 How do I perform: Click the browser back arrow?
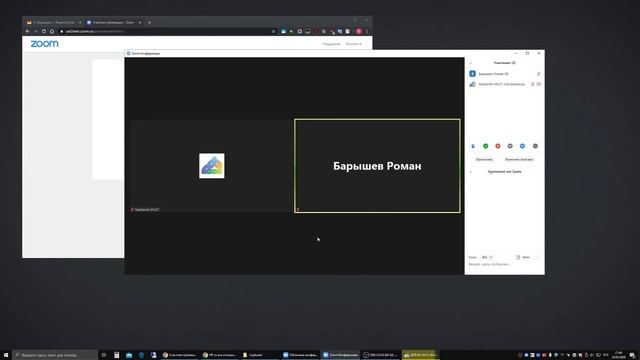pyautogui.click(x=28, y=31)
